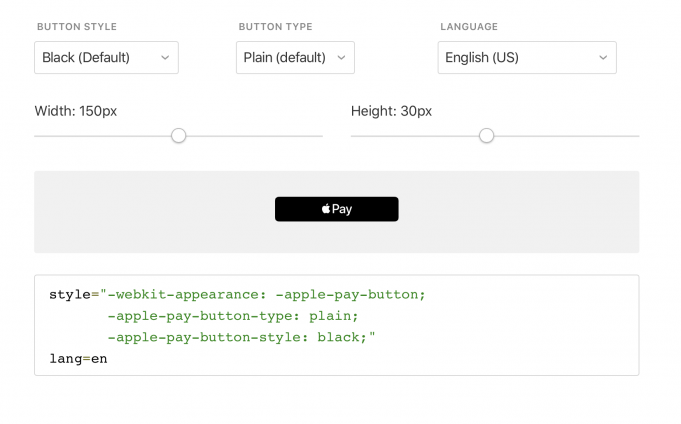The width and height of the screenshot is (681, 424).
Task: Click the chevron in the Black (Default) selector
Action: (165, 58)
